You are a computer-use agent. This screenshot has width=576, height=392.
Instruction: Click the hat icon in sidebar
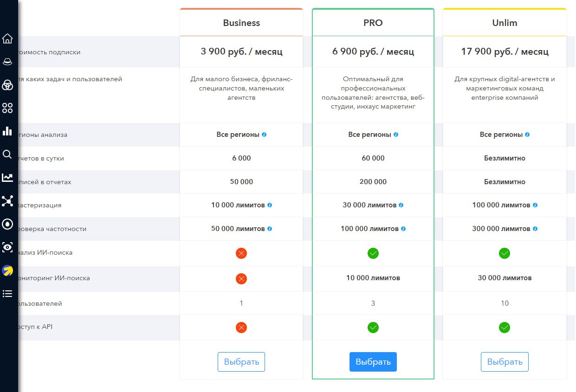coord(7,62)
